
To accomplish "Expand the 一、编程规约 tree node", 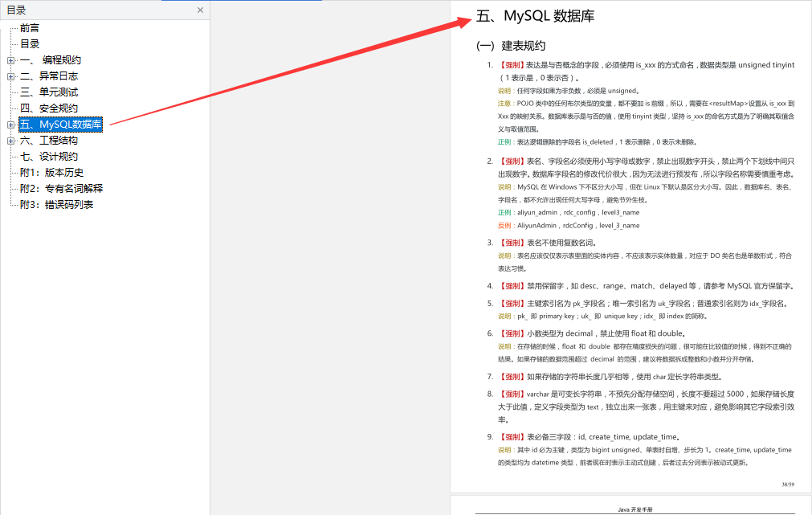I will [11, 60].
